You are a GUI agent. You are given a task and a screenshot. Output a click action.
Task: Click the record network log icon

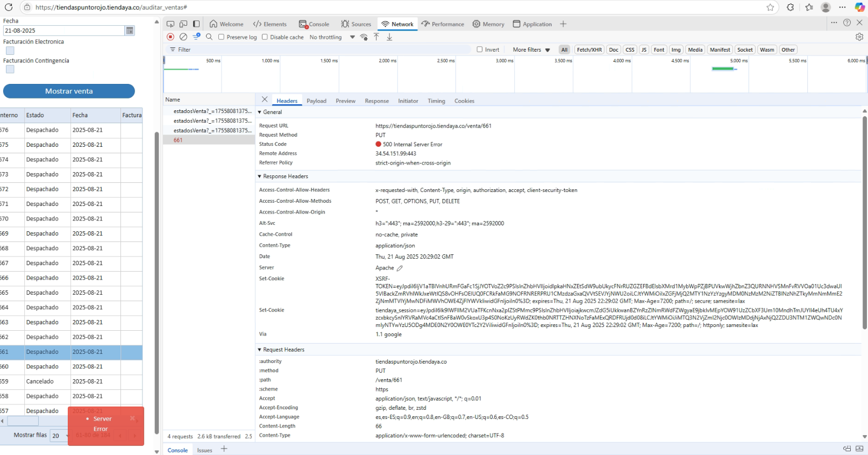click(x=170, y=37)
